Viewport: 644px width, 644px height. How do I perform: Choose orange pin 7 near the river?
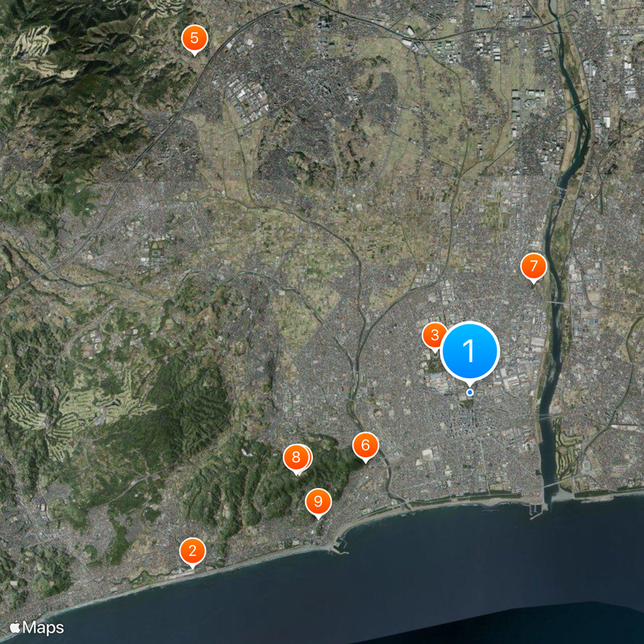pos(533,266)
